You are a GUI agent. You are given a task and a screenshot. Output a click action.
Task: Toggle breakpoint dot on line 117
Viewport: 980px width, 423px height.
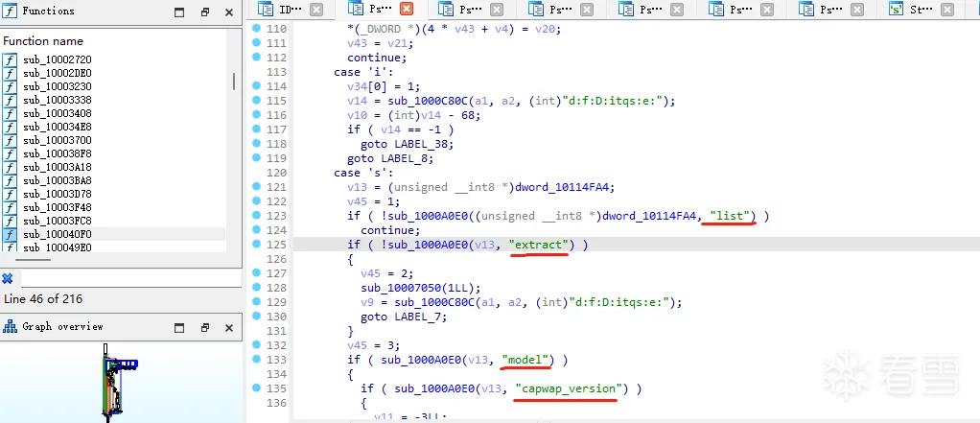tap(256, 129)
